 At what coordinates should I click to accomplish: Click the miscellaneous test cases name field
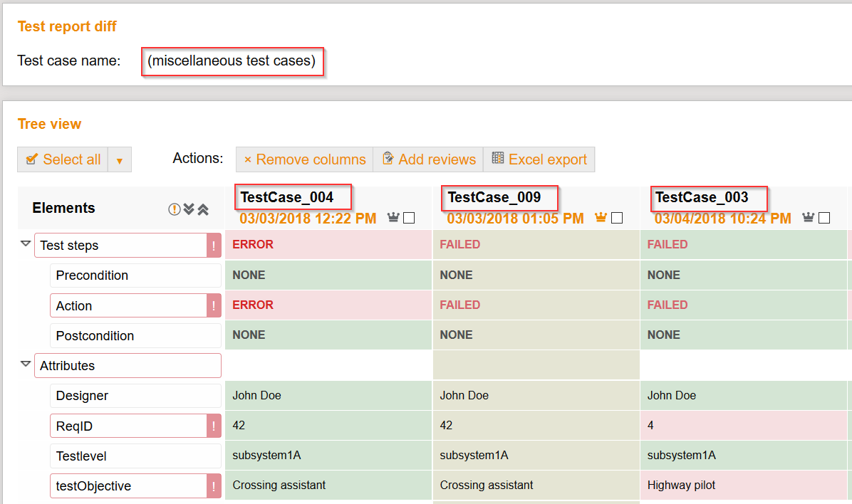[x=232, y=61]
